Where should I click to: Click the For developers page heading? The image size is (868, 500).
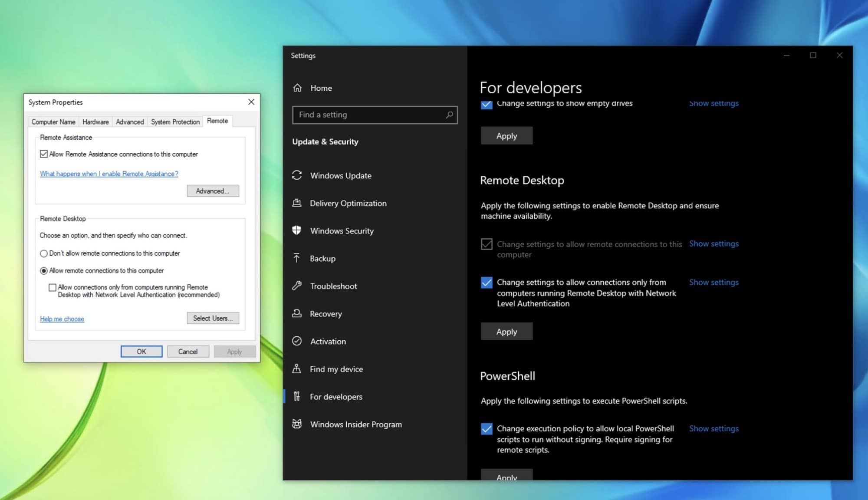(x=531, y=88)
